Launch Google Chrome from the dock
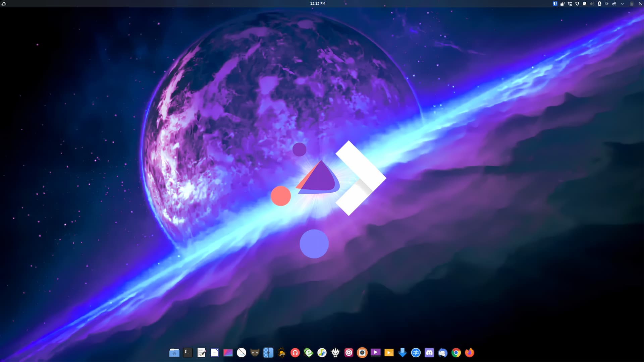The width and height of the screenshot is (644, 362). pyautogui.click(x=456, y=353)
